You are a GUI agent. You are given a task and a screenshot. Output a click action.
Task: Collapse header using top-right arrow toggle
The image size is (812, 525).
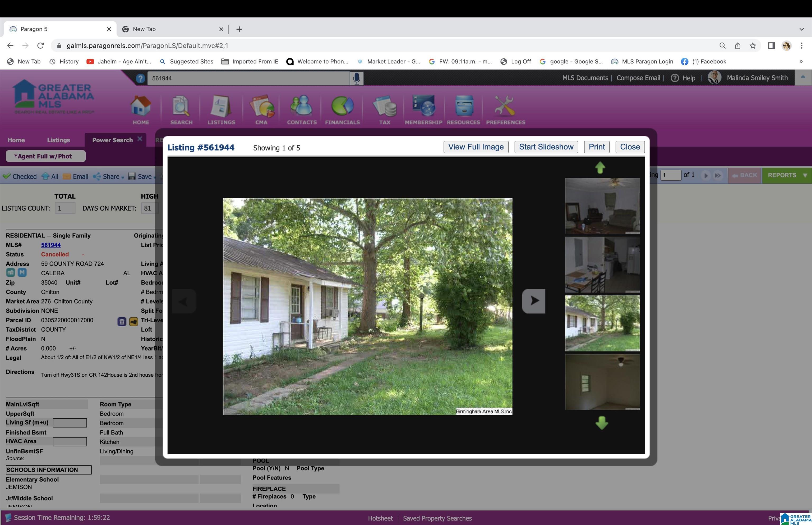click(803, 78)
